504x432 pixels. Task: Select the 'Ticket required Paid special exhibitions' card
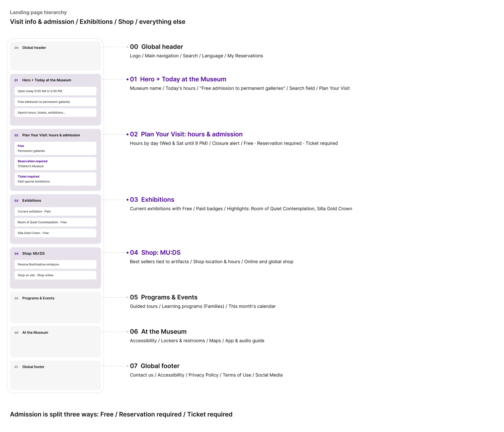tap(55, 179)
